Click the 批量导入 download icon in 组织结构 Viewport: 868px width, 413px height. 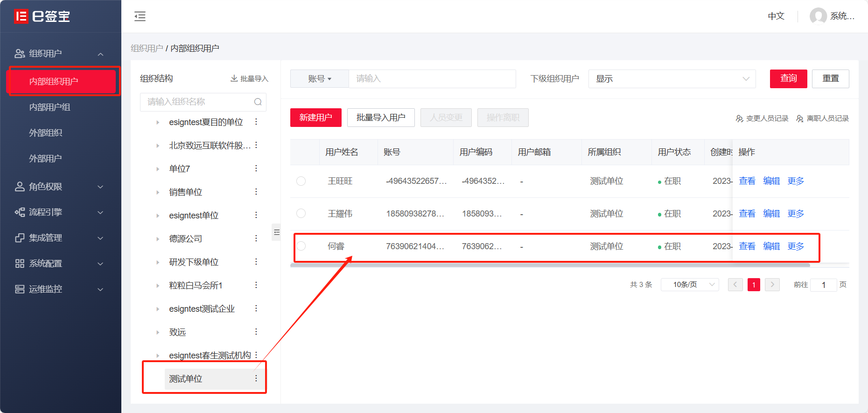tap(234, 78)
